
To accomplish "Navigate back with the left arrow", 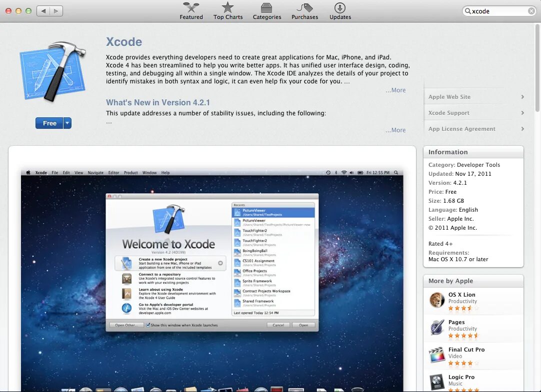I will [x=43, y=11].
